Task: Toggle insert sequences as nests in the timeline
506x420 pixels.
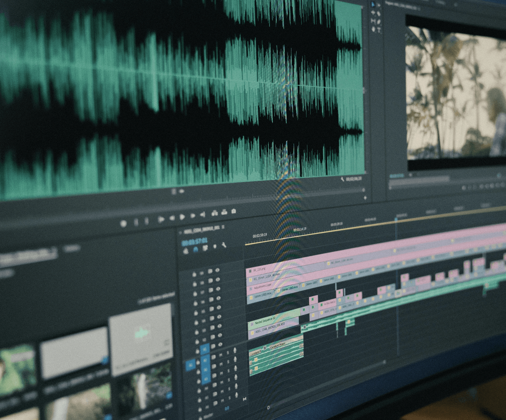Action: [186, 252]
